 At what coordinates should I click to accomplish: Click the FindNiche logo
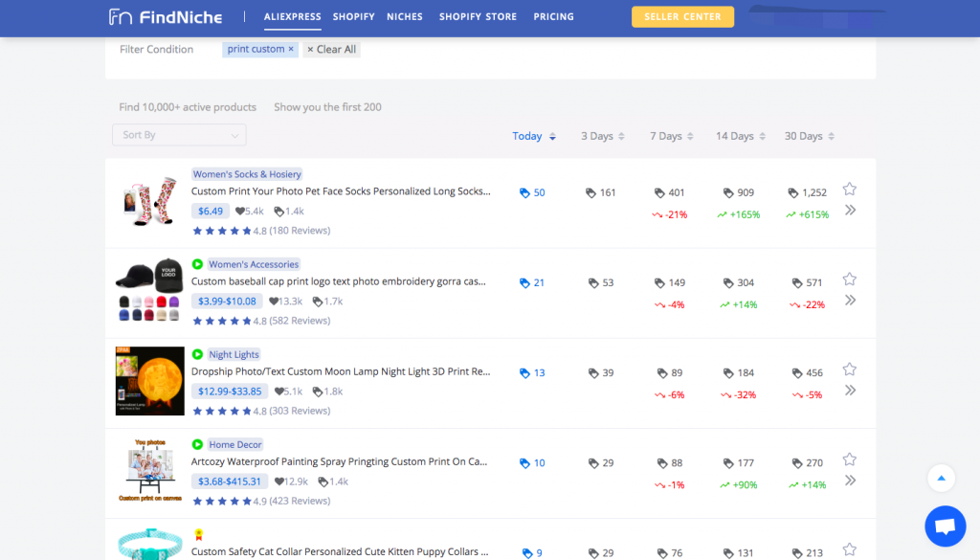(x=166, y=17)
